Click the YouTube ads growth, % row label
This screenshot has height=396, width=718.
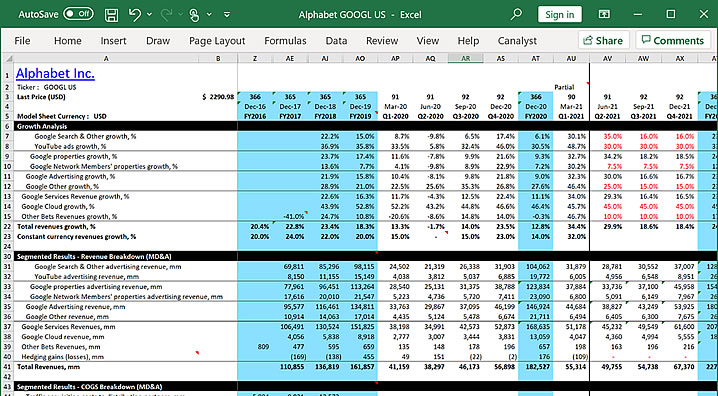pos(70,146)
